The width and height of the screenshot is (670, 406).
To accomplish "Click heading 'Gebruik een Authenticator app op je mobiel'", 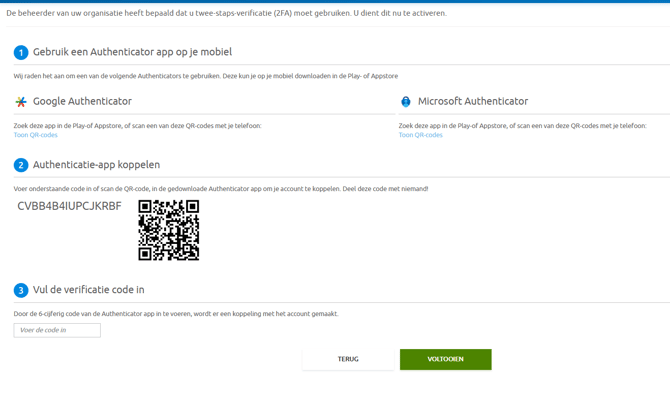I will (x=132, y=52).
